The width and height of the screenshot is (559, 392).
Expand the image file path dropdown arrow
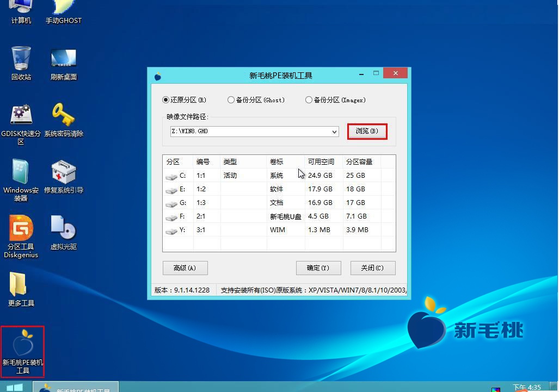334,132
